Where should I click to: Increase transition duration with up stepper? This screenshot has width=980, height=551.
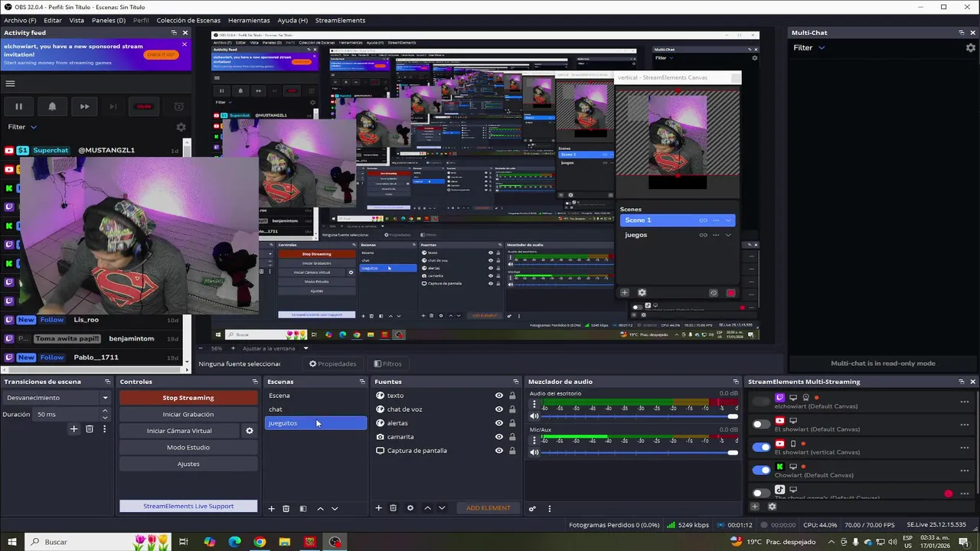point(105,411)
